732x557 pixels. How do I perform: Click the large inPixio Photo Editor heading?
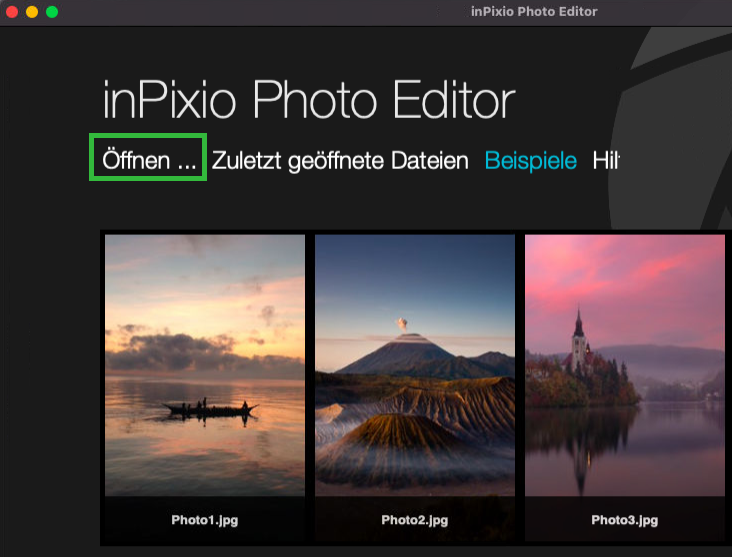coord(309,99)
